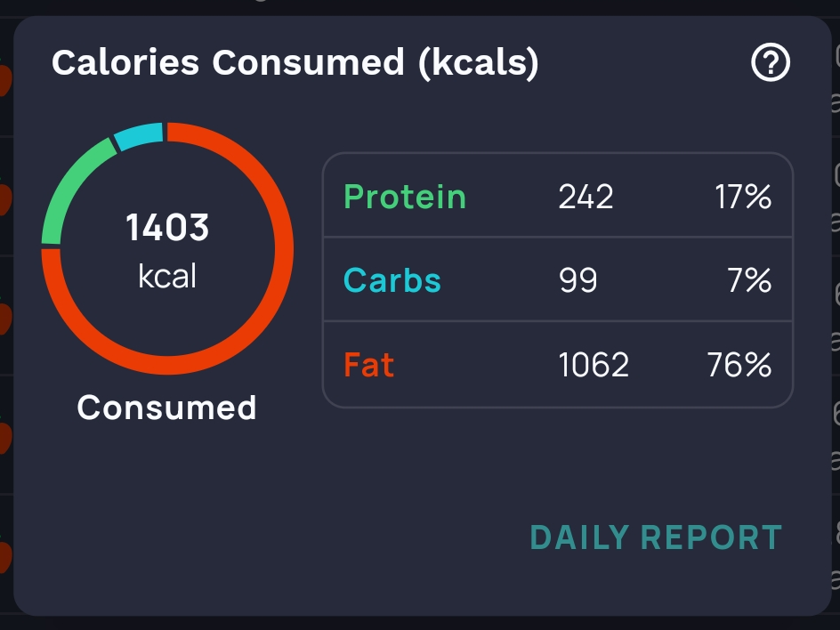Tap the 1403 total in the donut center
Image resolution: width=840 pixels, height=630 pixels.
(x=167, y=228)
